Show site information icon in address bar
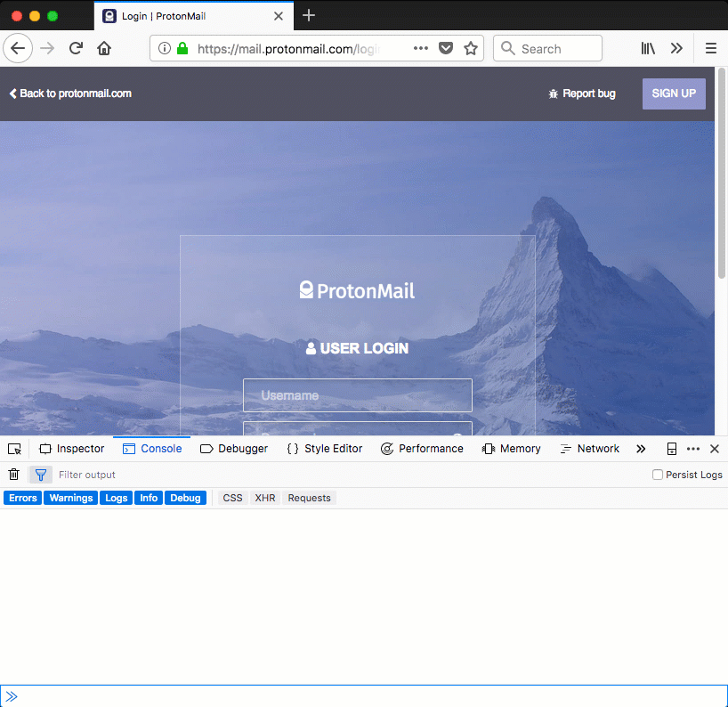Image resolution: width=728 pixels, height=707 pixels. click(165, 48)
